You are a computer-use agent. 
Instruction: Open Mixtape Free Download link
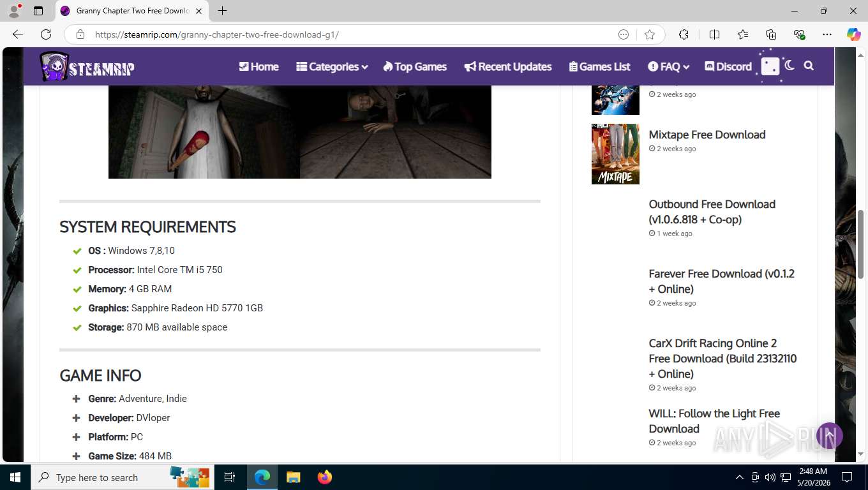point(707,135)
